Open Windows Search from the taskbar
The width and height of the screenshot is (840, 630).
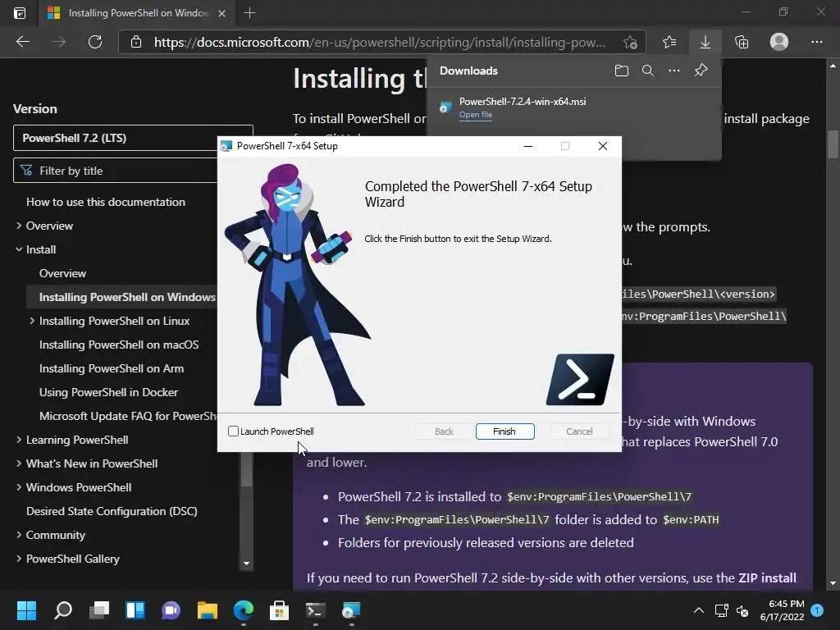click(63, 610)
